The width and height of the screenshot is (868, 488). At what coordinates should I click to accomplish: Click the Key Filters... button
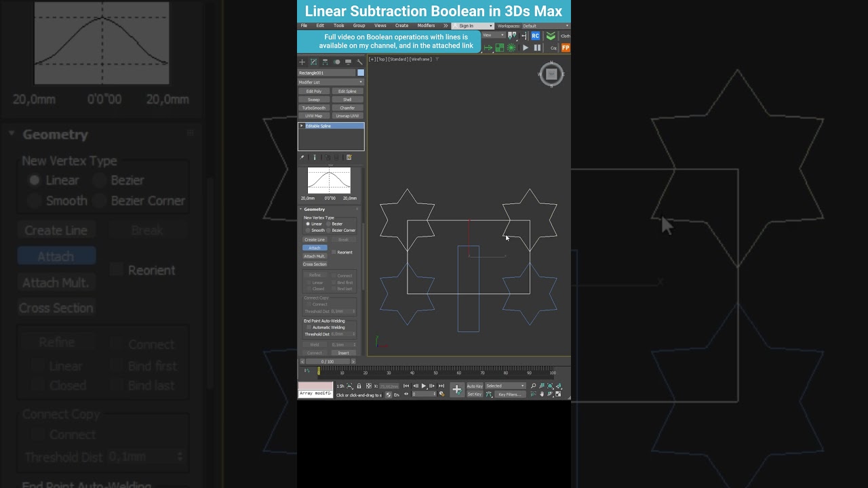pyautogui.click(x=510, y=394)
